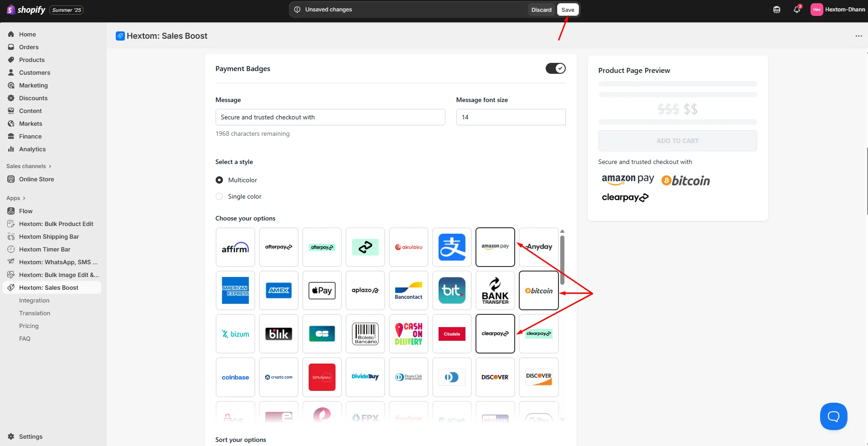Viewport: 868px width, 446px height.
Task: Select the Discover card badge with orange corner
Action: tap(538, 377)
